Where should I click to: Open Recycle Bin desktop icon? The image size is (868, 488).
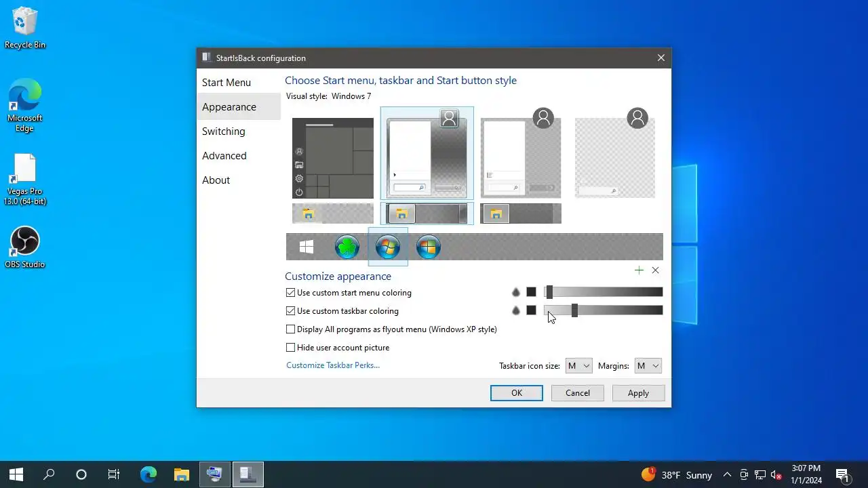coord(25,28)
